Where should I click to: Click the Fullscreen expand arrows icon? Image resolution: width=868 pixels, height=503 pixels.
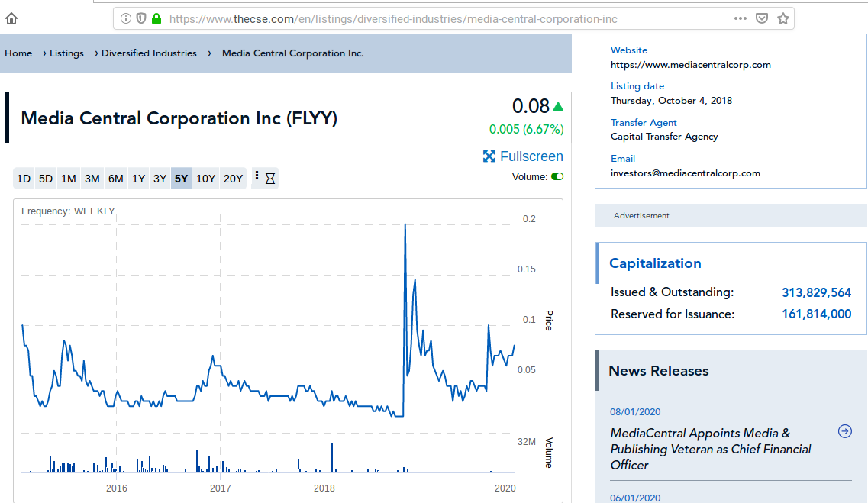coord(489,156)
